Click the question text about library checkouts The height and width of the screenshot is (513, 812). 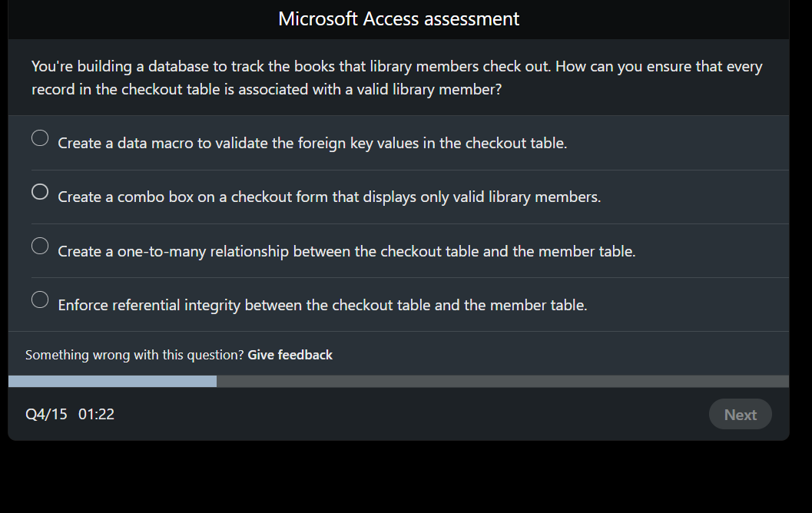point(396,77)
